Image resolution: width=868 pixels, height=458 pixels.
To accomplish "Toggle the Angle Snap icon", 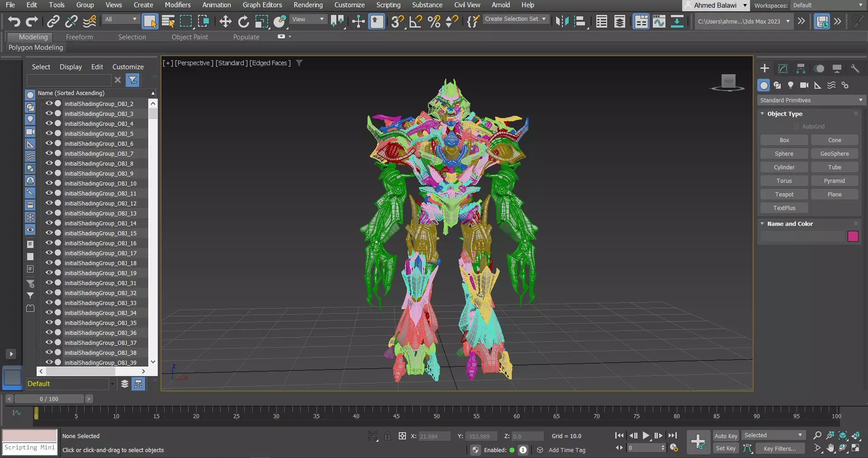I will [x=415, y=21].
